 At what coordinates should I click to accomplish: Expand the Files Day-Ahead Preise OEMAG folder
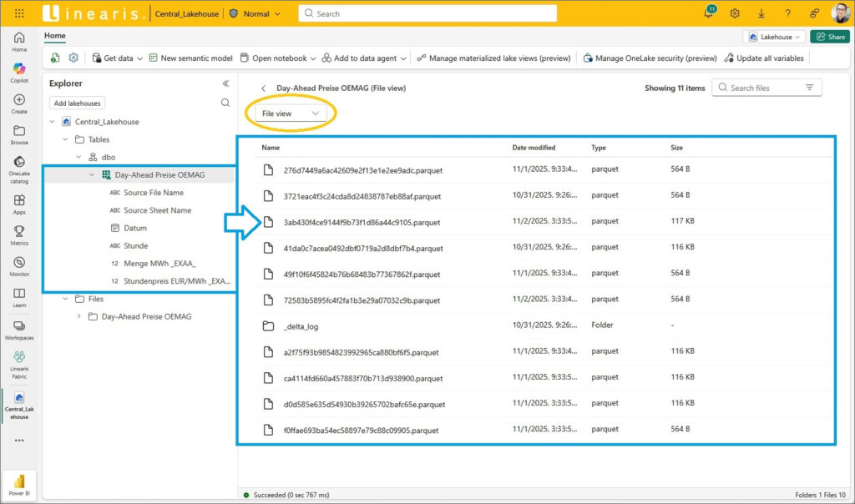pos(78,316)
